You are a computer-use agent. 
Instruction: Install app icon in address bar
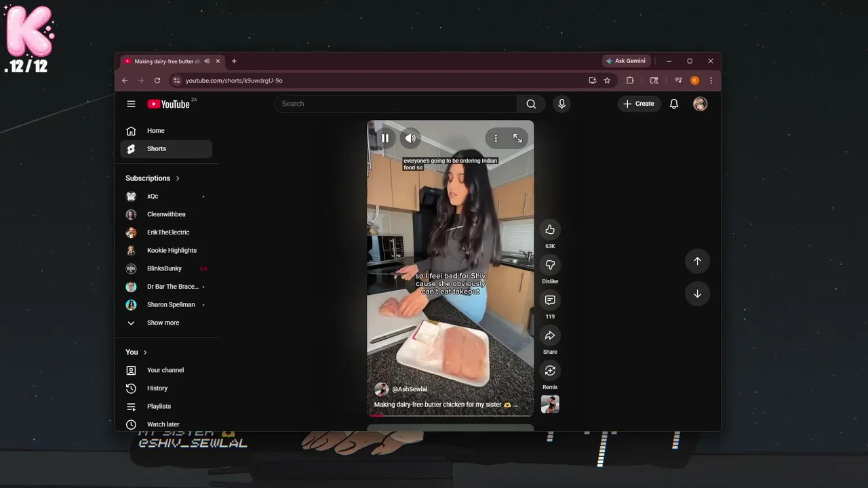593,80
